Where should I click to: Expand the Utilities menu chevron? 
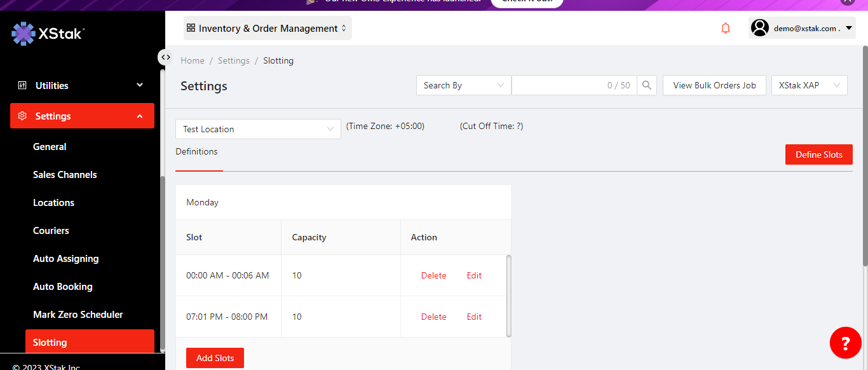point(140,85)
